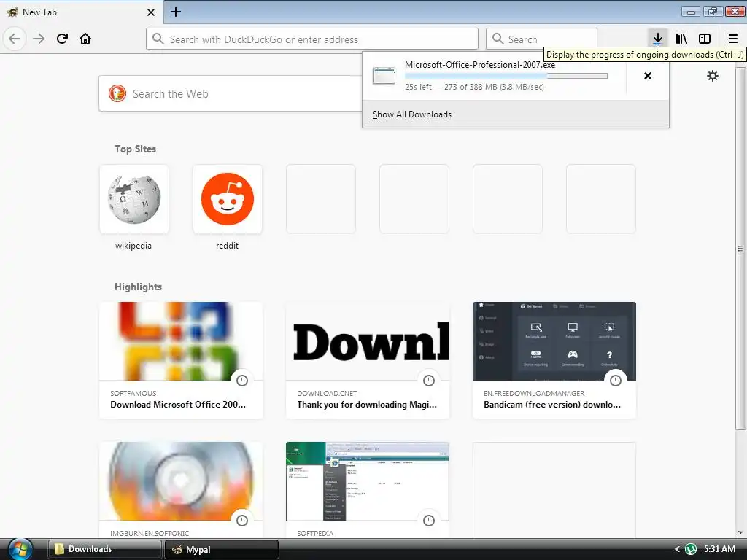
Task: Select the New Tab tab
Action: click(81, 12)
